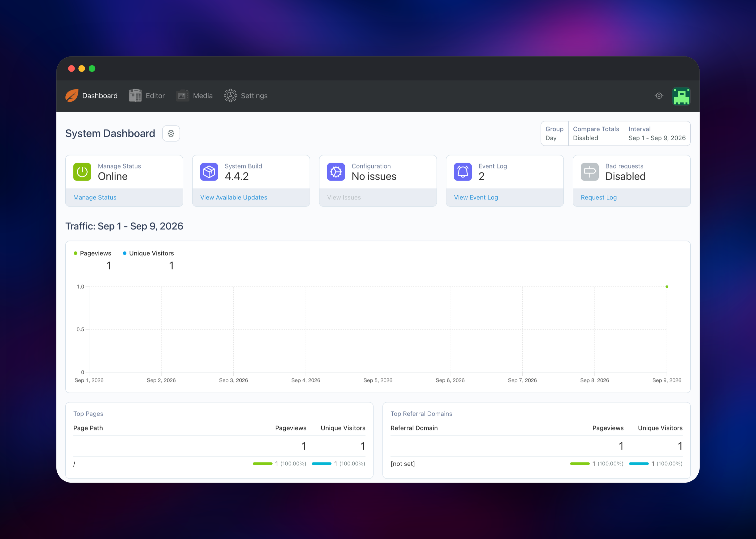Click the Manage Status link
Viewport: 756px width, 539px height.
tap(95, 198)
